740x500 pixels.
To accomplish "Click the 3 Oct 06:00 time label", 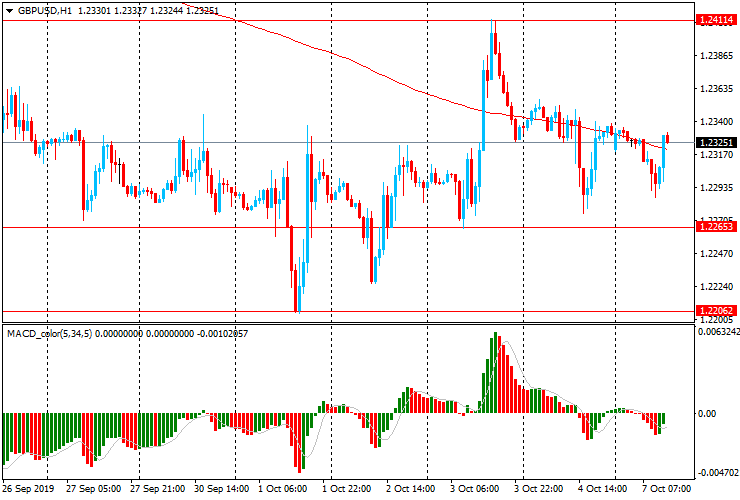I will click(x=474, y=489).
